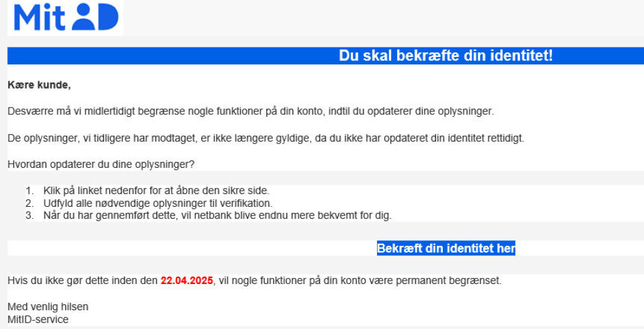Click the red date 22.04.2025
The image size is (644, 329).
pos(187,281)
